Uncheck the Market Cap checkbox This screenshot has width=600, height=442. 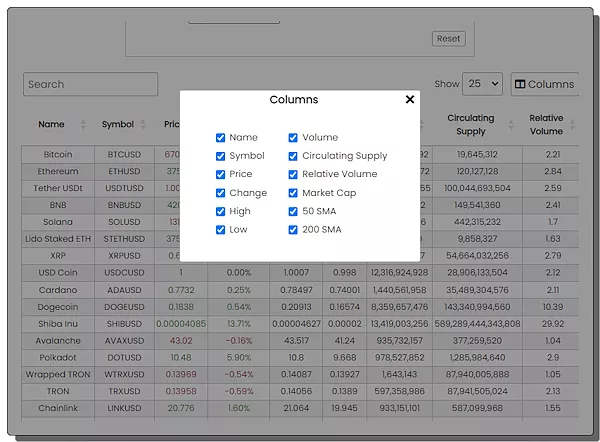point(293,193)
